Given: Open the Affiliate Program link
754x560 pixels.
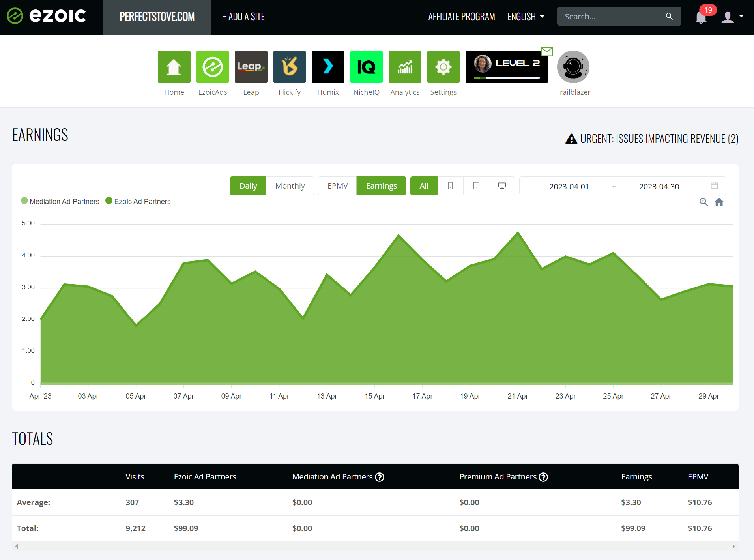Looking at the screenshot, I should tap(462, 17).
